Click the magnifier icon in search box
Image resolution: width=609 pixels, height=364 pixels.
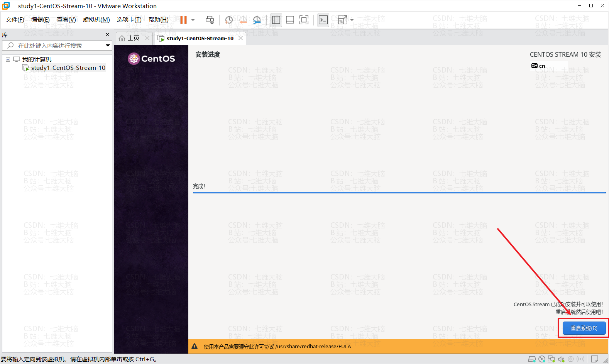tap(10, 46)
